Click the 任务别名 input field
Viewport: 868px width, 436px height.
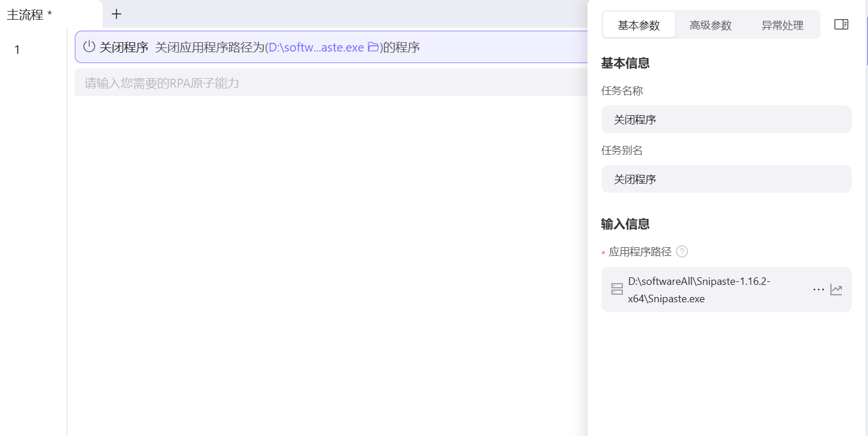point(726,179)
